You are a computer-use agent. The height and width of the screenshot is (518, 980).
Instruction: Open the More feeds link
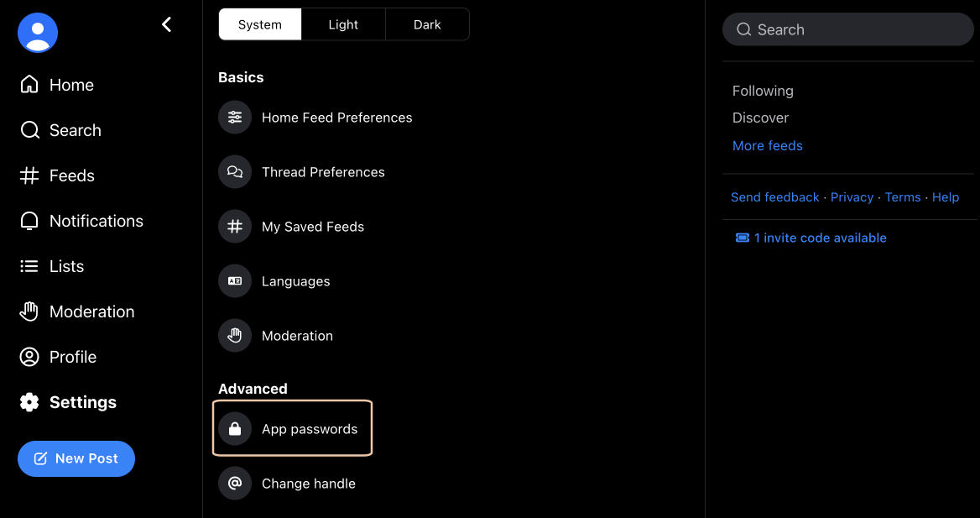tap(768, 146)
